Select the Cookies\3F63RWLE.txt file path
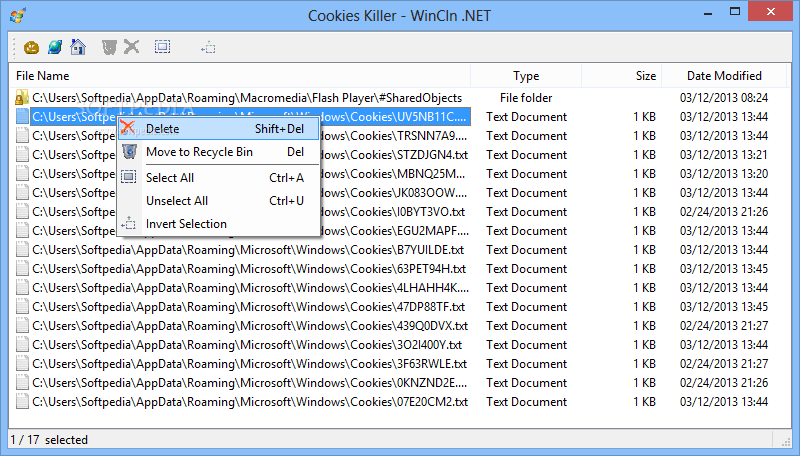 click(x=249, y=364)
